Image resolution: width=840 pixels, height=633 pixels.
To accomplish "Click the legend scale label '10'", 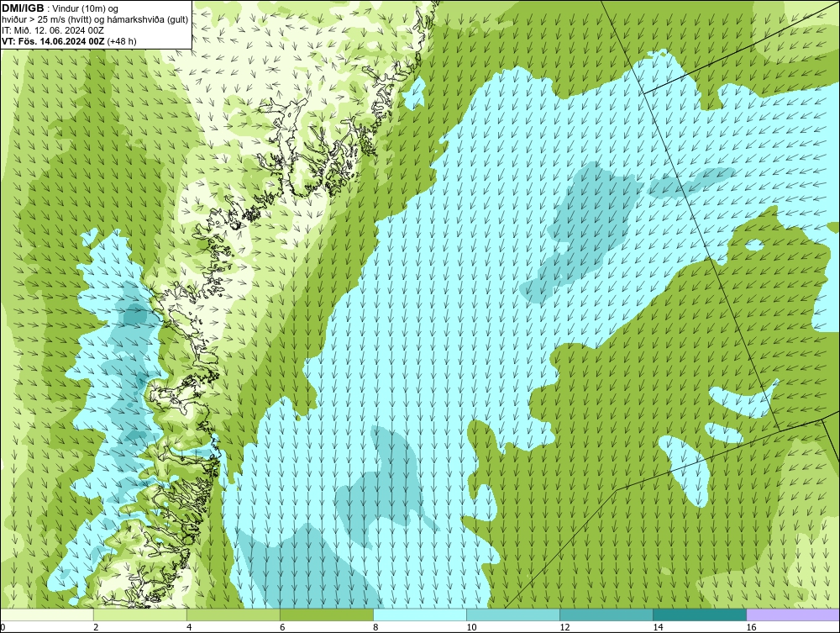I will tap(471, 627).
